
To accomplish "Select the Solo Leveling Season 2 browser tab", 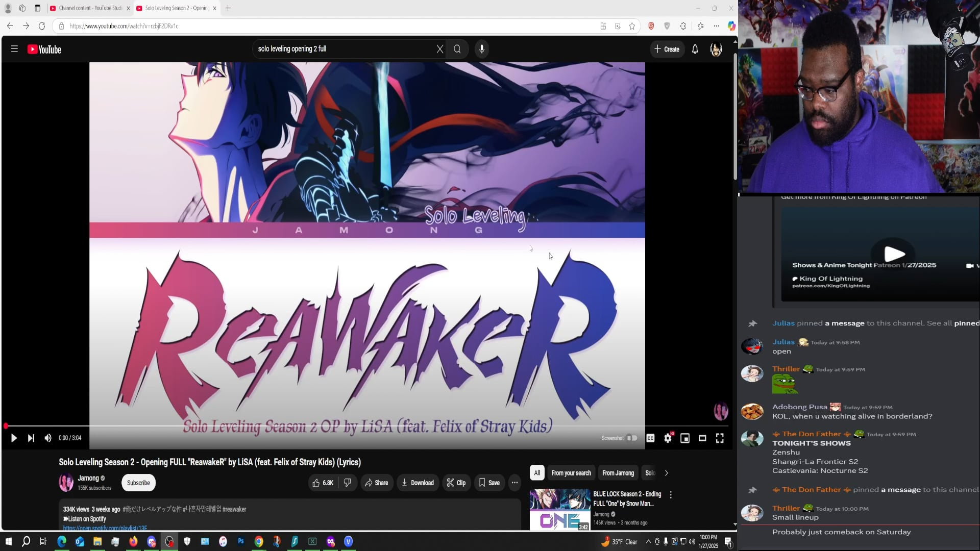I will (x=177, y=8).
